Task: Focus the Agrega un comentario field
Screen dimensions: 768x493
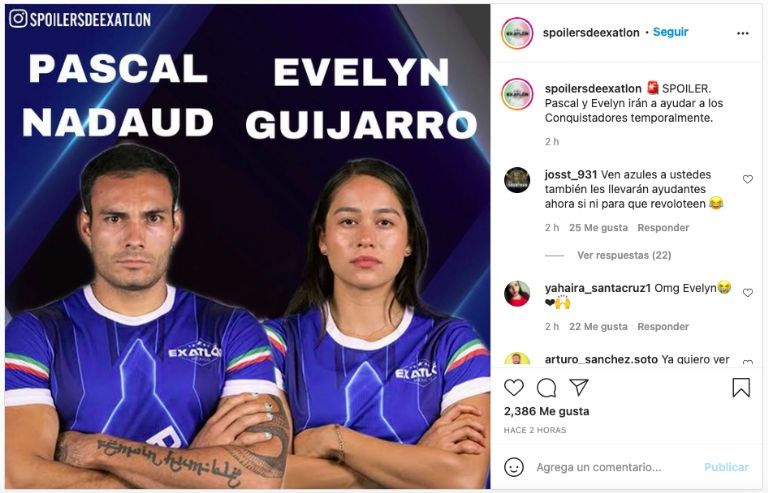Action: point(599,468)
